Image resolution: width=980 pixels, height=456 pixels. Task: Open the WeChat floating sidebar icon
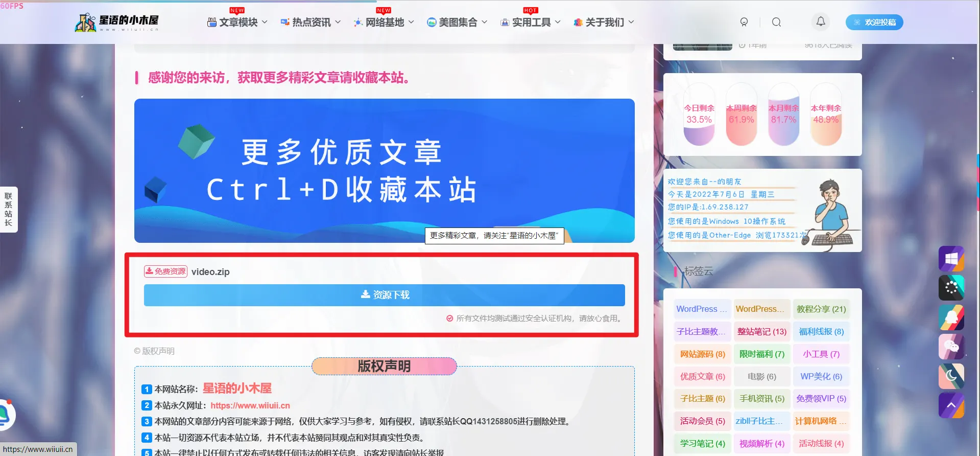(x=951, y=347)
